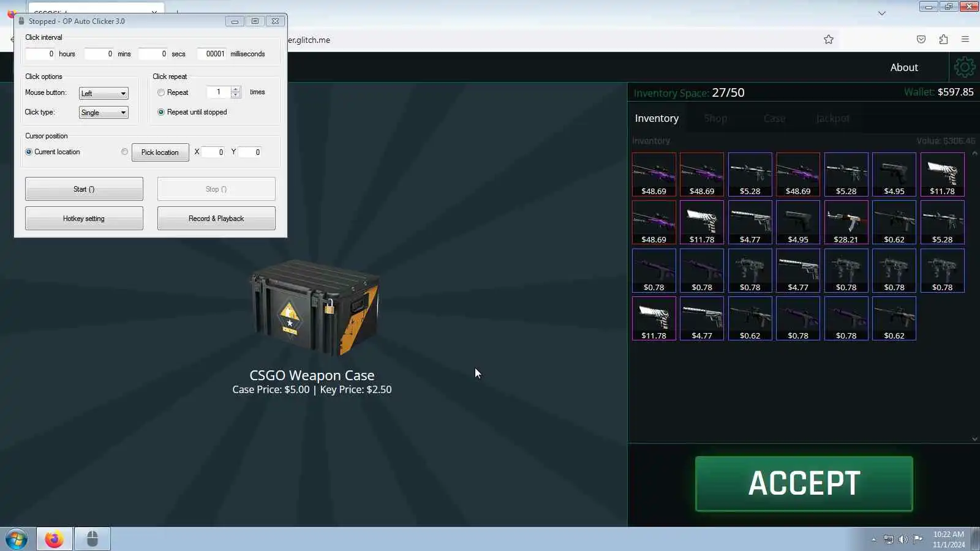Viewport: 980px width, 551px height.
Task: Click the green ACCEPT button
Action: [804, 484]
